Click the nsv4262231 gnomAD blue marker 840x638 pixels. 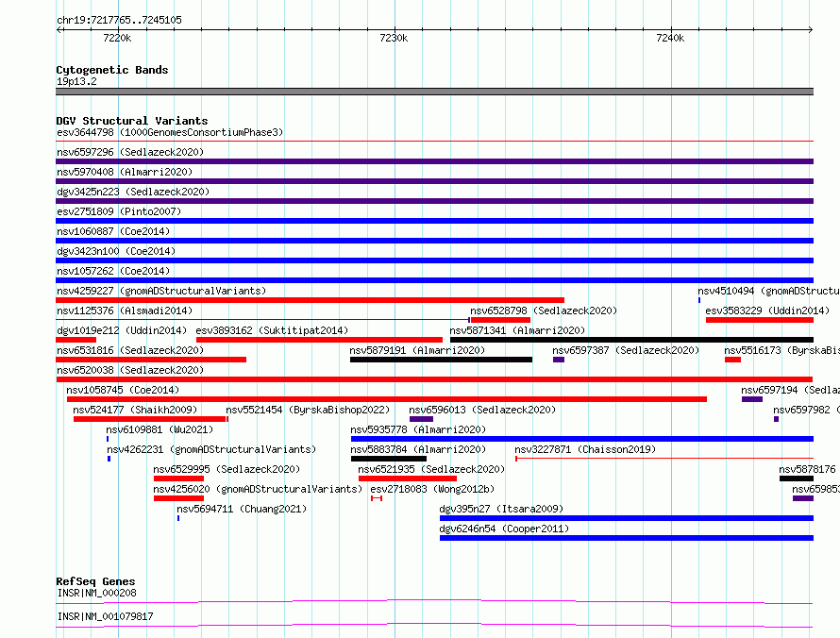pyautogui.click(x=109, y=459)
